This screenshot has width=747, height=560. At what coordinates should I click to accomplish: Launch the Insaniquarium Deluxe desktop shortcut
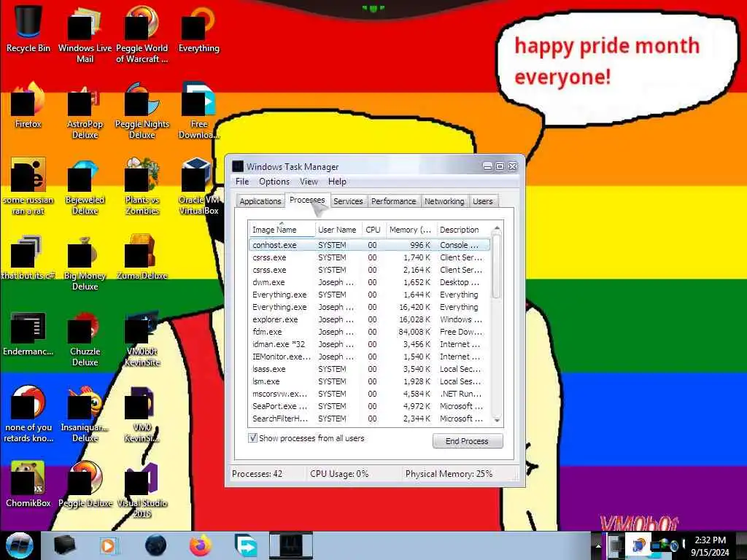85,414
